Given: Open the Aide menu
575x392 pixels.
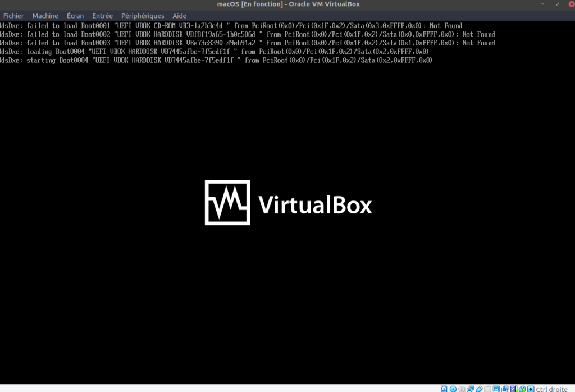Looking at the screenshot, I should click(180, 16).
